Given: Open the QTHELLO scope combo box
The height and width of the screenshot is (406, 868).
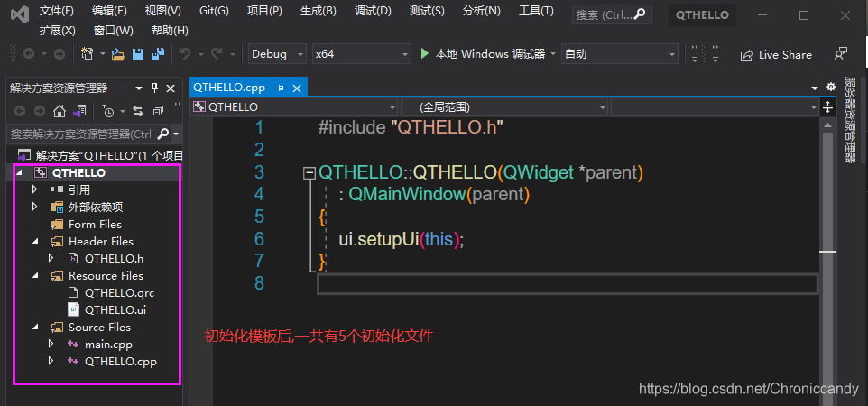Looking at the screenshot, I should [x=294, y=106].
